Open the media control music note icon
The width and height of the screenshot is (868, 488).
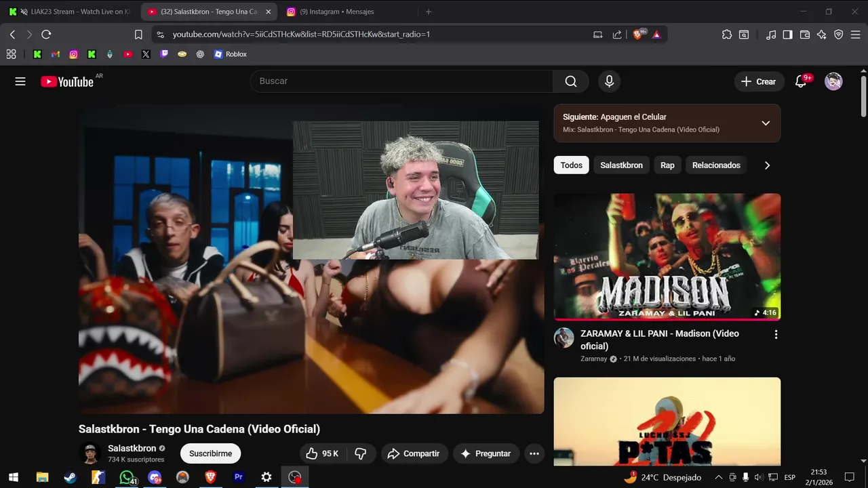pyautogui.click(x=771, y=34)
